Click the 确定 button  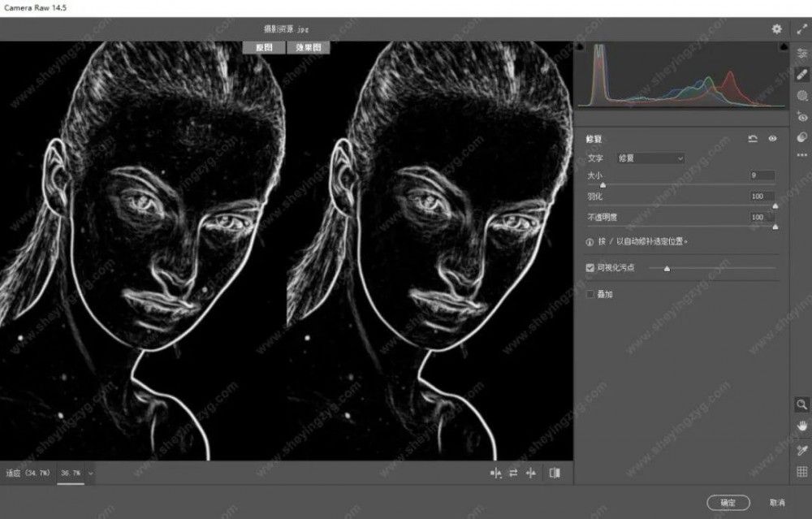728,503
